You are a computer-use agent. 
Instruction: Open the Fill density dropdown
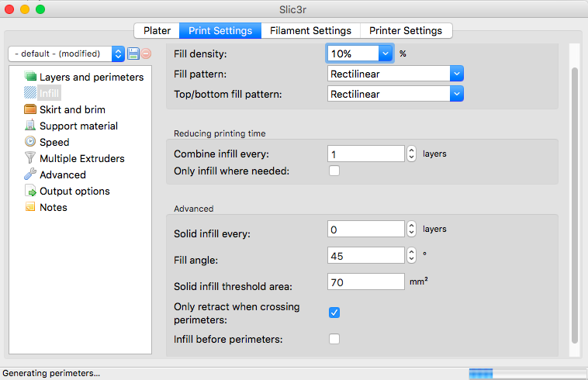tap(386, 54)
